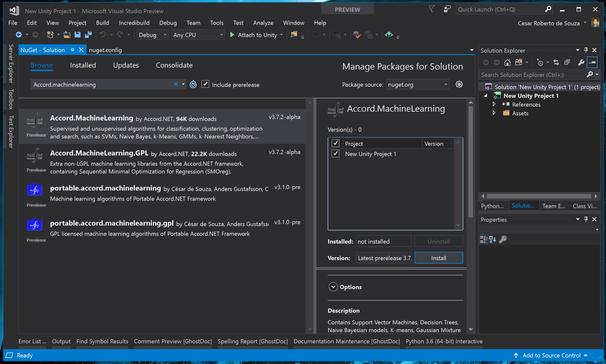Switch to the Updates tab
This screenshot has width=606, height=364.
click(x=126, y=65)
